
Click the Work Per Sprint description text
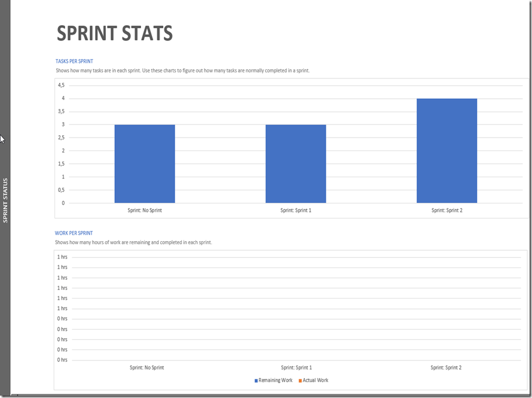point(133,242)
